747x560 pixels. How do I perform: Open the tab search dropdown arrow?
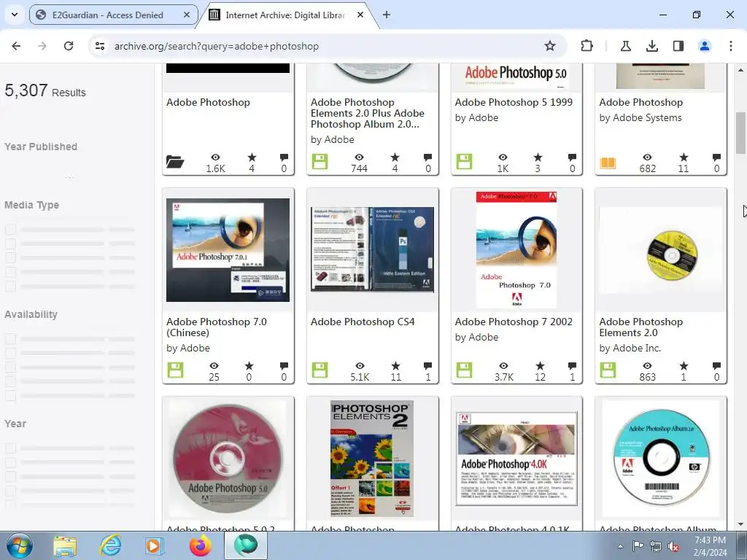(15, 15)
